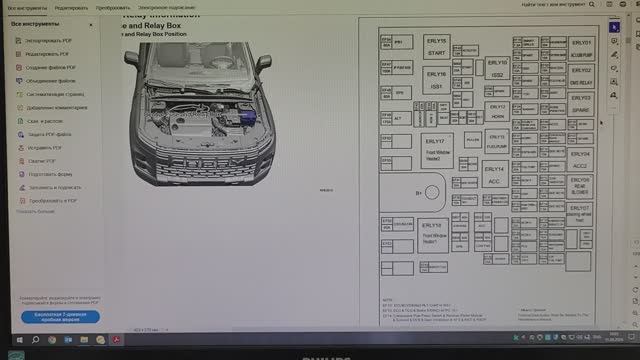Image resolution: width=640 pixels, height=360 pixels.
Task: Click the ERLY16 ISS1 relay in diagram
Action: click(x=436, y=80)
